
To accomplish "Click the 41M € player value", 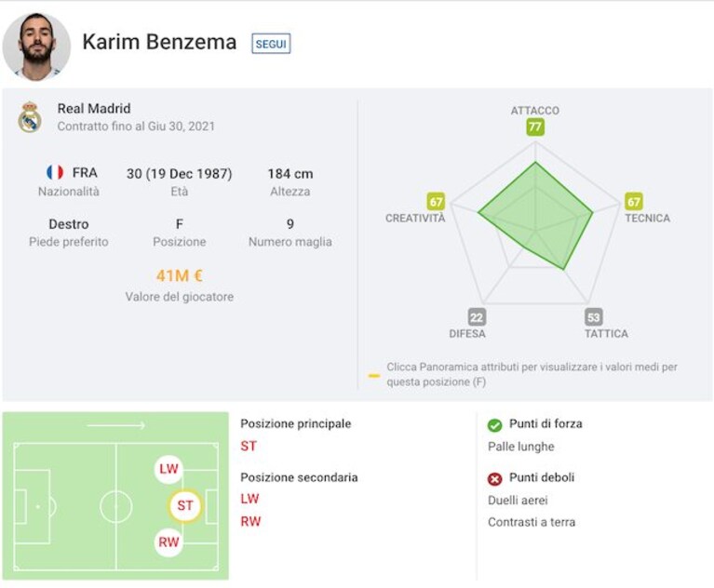I will pos(180,275).
